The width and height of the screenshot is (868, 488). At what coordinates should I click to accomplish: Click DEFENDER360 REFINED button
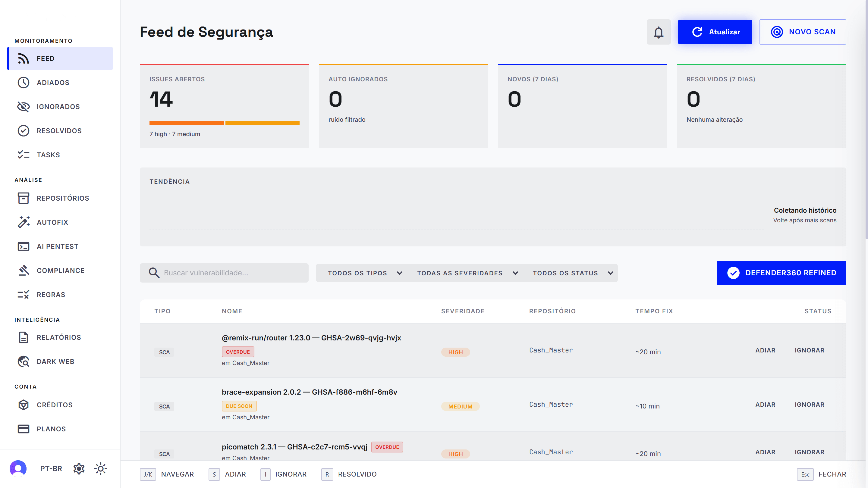781,273
